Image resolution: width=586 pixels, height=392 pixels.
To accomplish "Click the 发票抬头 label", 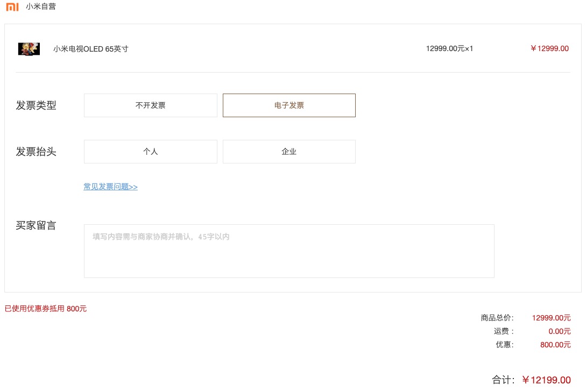I will click(x=36, y=152).
